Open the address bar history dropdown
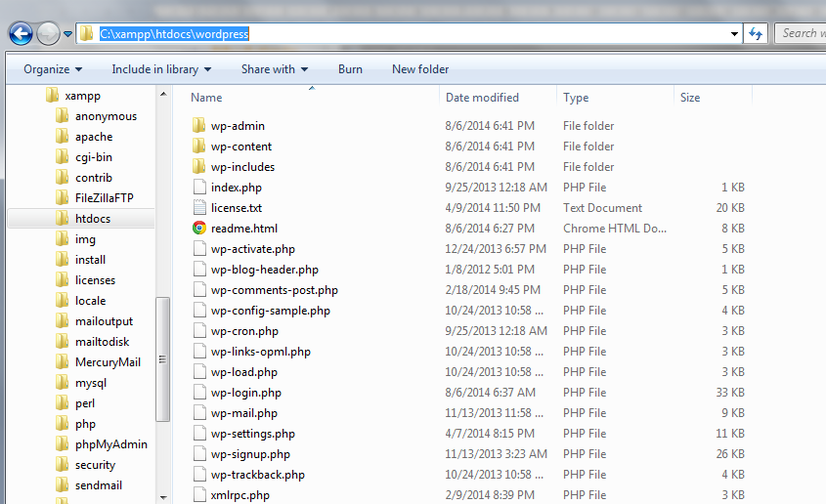Screen dimensions: 826x504 coord(734,34)
